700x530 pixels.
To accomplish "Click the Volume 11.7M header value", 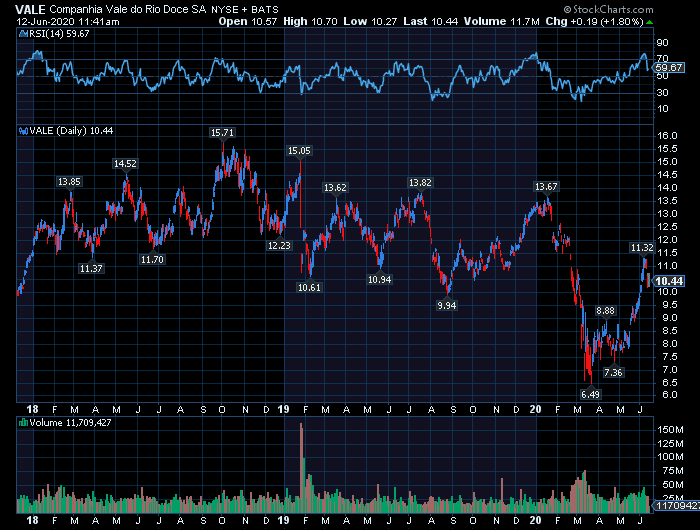I will pyautogui.click(x=502, y=21).
